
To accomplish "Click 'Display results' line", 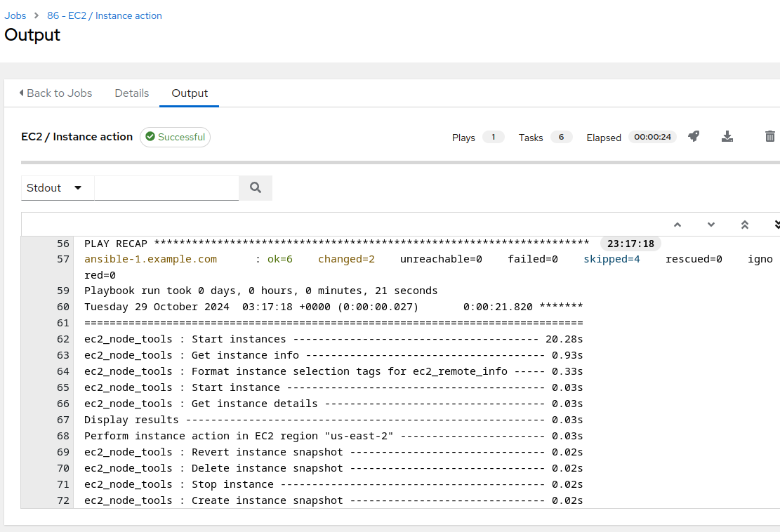I will (333, 420).
